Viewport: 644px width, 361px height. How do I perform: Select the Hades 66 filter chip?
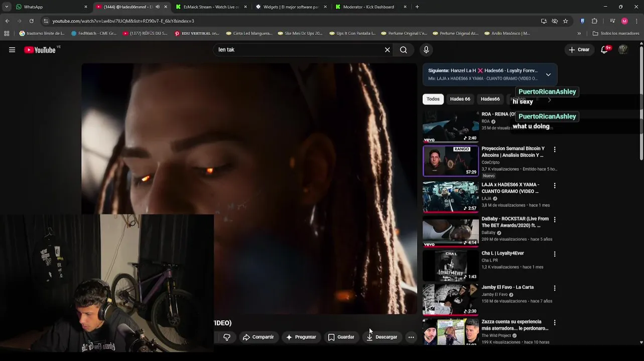[x=460, y=99]
